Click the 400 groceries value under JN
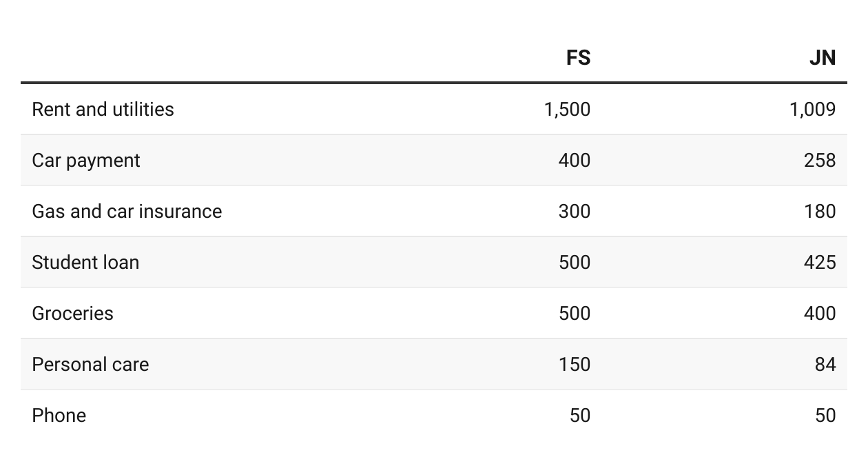 click(x=819, y=313)
